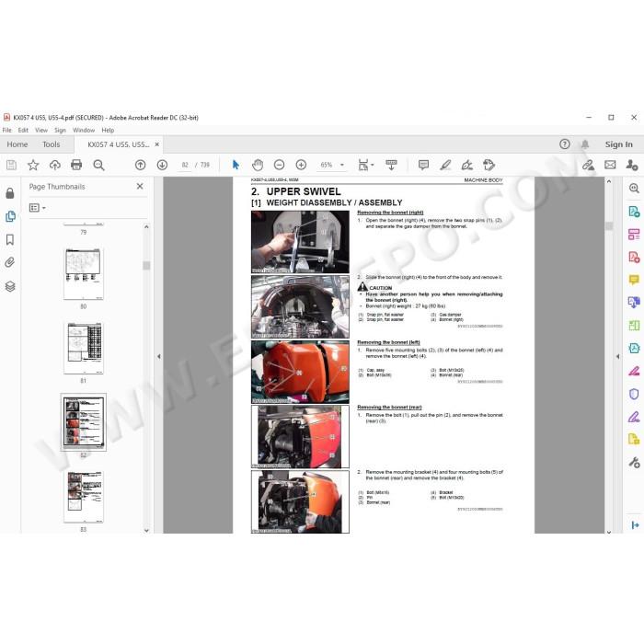Open the Edit menu

point(23,131)
